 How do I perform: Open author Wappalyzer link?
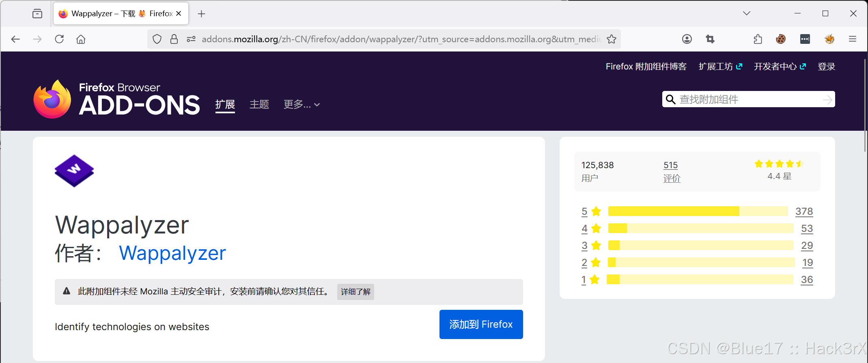172,253
